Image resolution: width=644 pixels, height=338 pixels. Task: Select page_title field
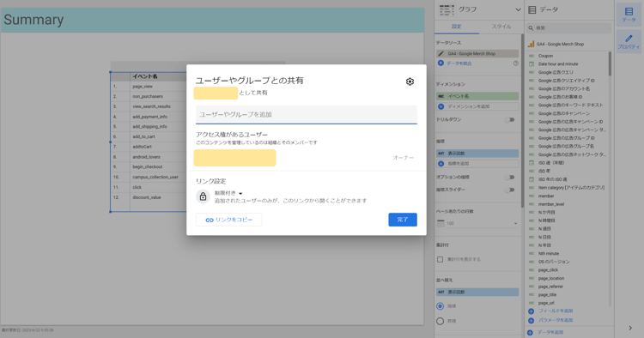click(x=547, y=294)
